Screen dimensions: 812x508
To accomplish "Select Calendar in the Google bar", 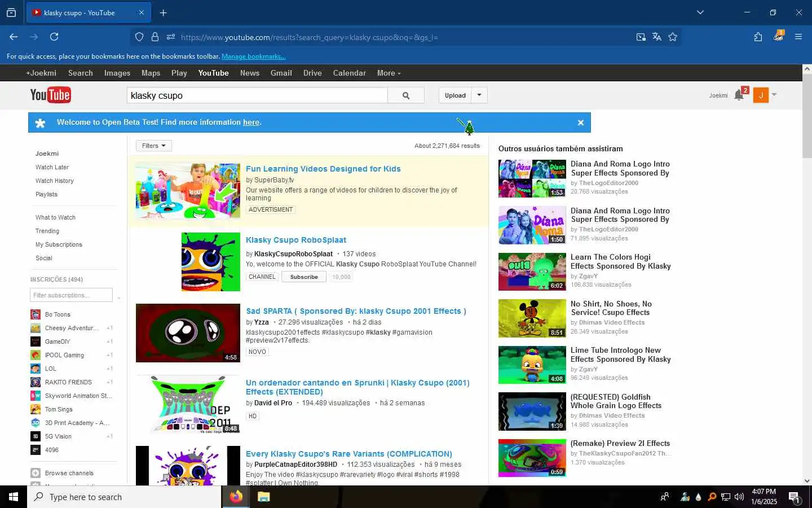I will (350, 73).
